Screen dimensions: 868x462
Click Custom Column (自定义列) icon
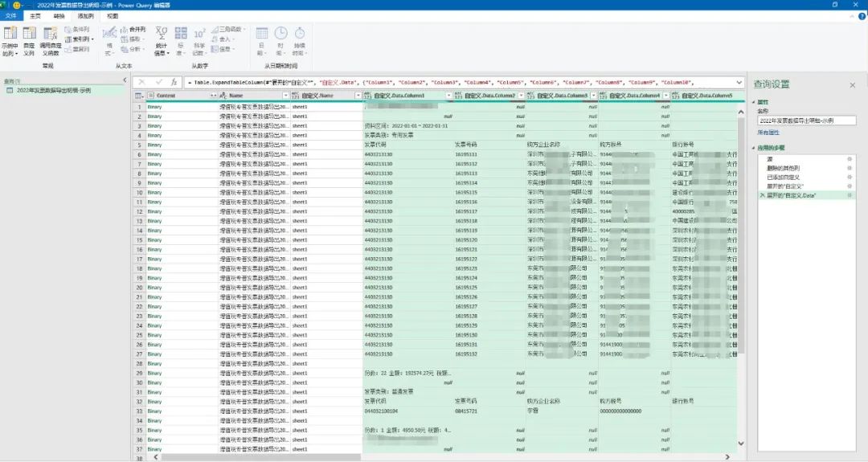pos(30,33)
